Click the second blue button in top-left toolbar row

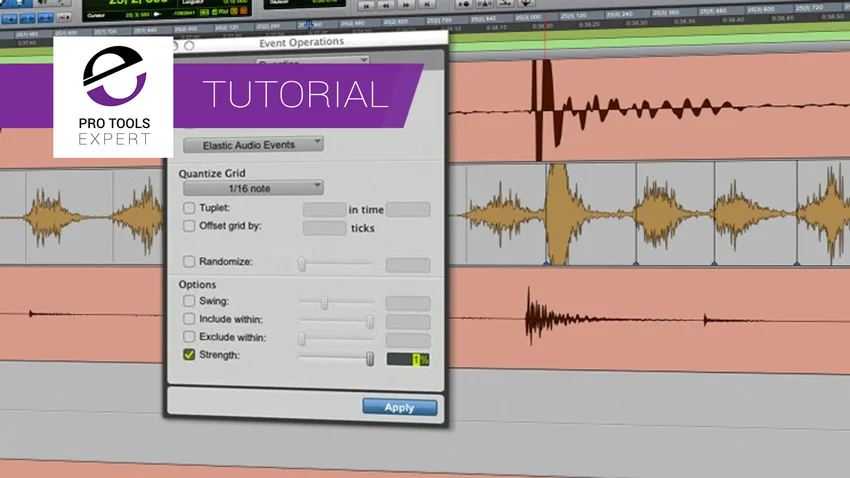pos(27,18)
